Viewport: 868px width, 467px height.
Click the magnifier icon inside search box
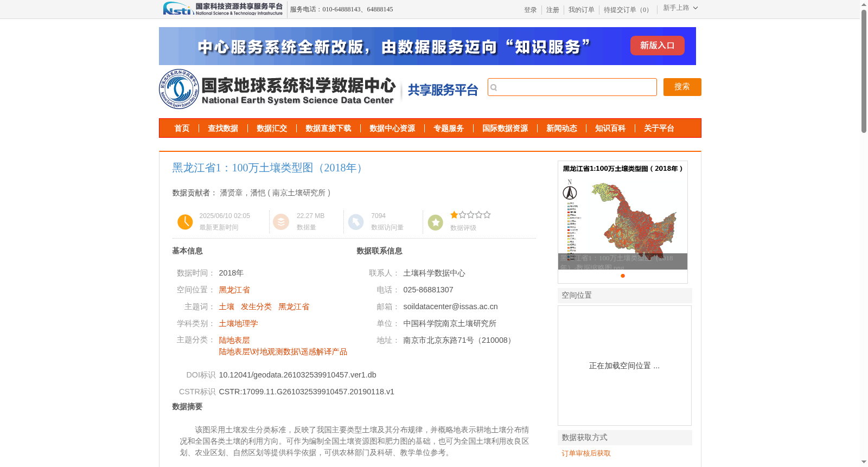click(x=494, y=87)
